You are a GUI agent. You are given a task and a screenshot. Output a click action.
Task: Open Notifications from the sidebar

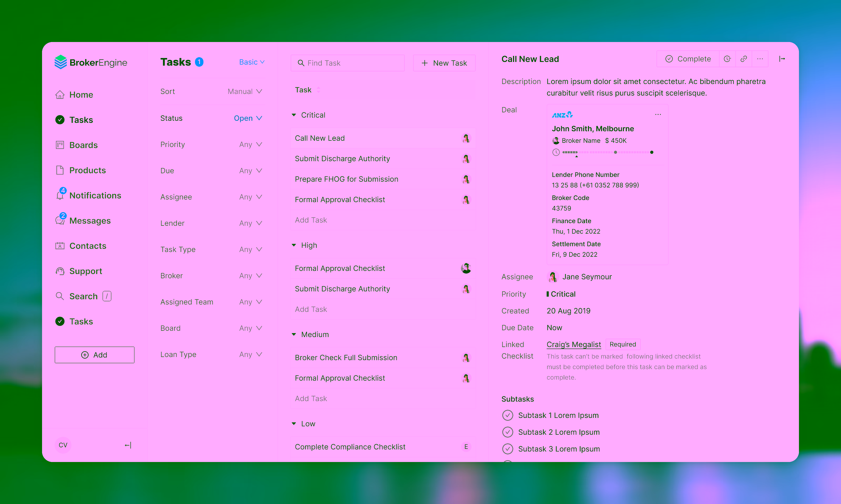(x=95, y=195)
